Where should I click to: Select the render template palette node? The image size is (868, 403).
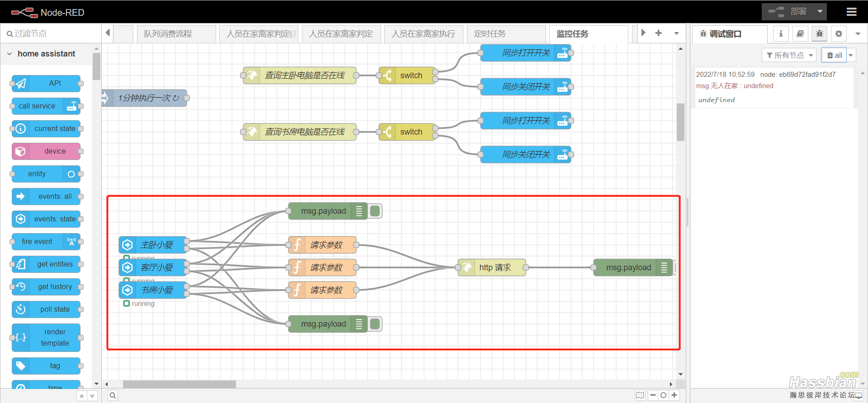[46, 337]
